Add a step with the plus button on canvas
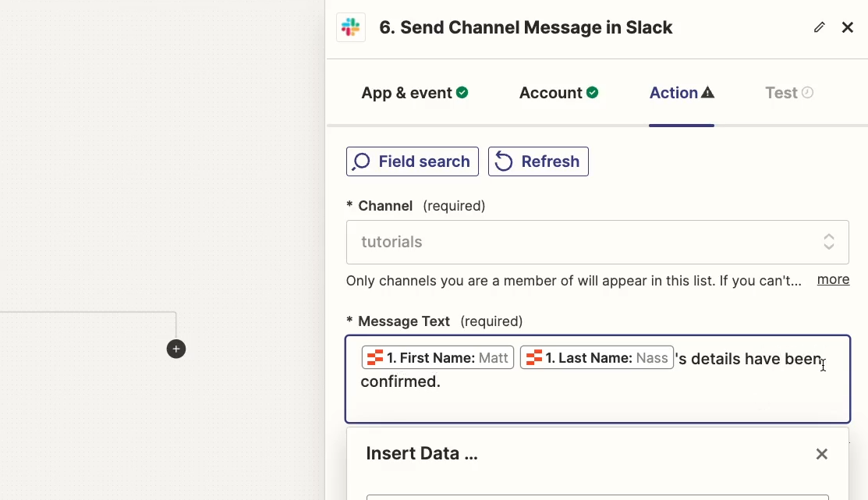The height and width of the screenshot is (500, 868). [176, 349]
